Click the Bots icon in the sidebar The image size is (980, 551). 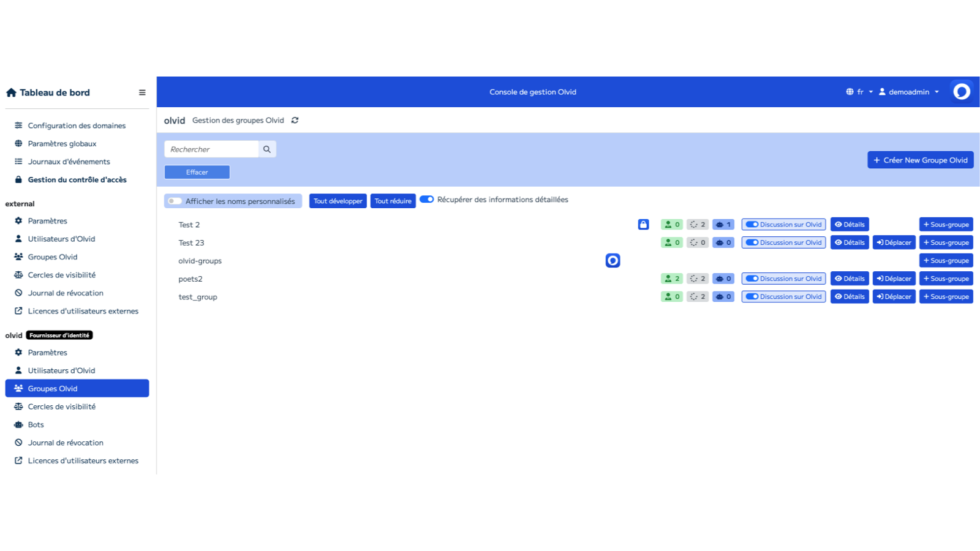point(17,424)
